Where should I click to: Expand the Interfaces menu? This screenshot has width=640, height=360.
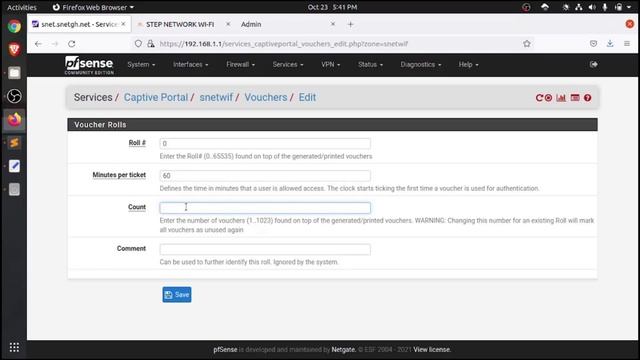(191, 64)
